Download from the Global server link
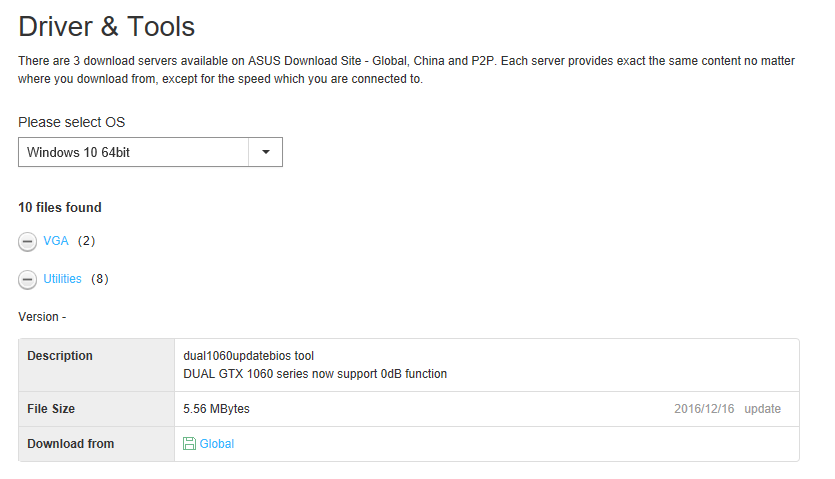This screenshot has width=835, height=479. click(x=217, y=444)
